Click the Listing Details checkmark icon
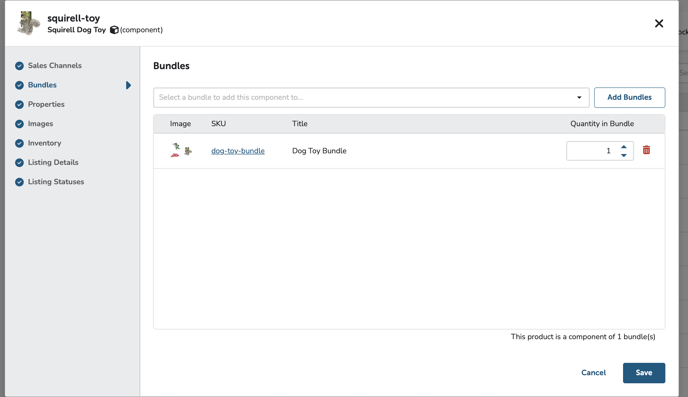Image resolution: width=688 pixels, height=397 pixels. pos(19,162)
